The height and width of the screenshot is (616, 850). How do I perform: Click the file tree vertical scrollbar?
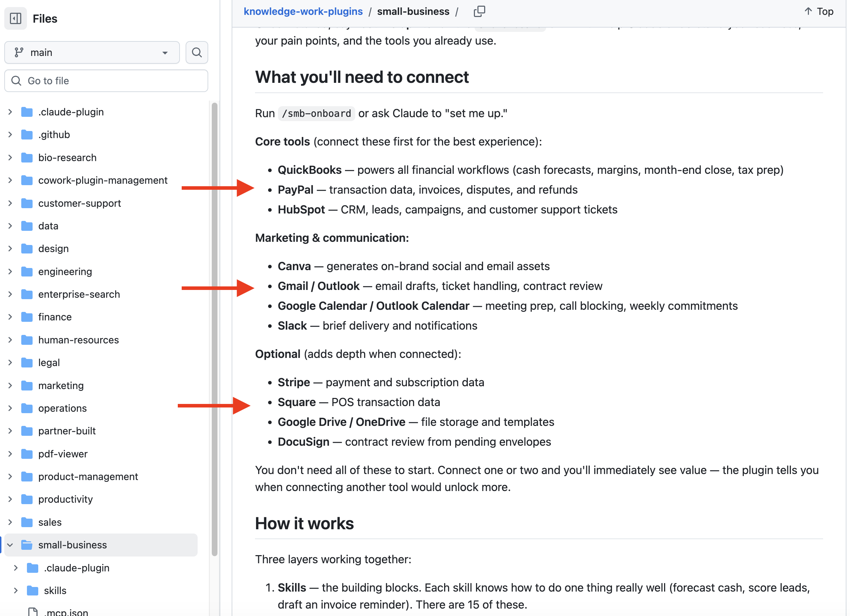[214, 330]
